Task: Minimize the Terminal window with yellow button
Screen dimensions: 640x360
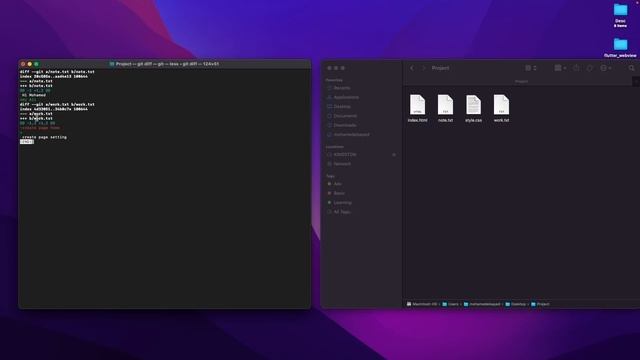Action: (x=29, y=64)
